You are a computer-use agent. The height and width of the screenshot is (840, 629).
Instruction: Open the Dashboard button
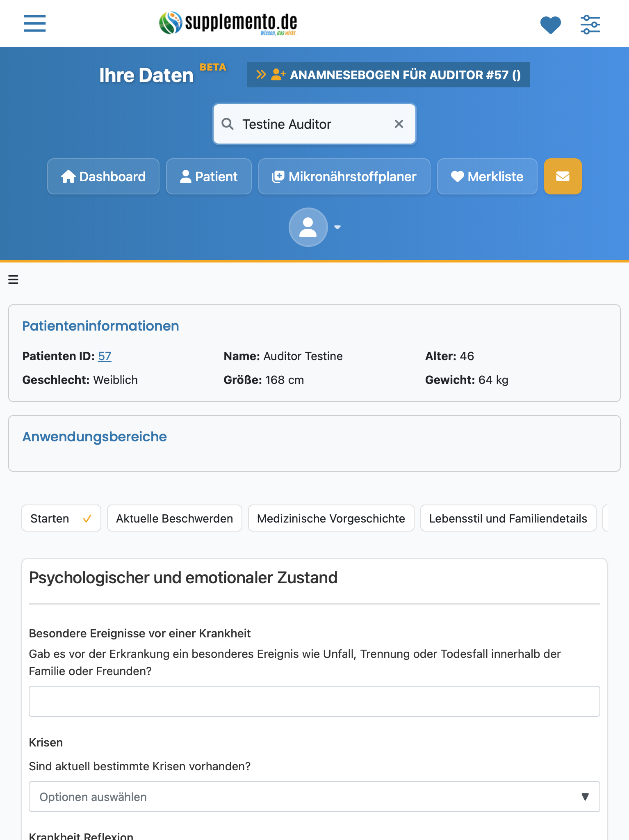click(x=103, y=176)
